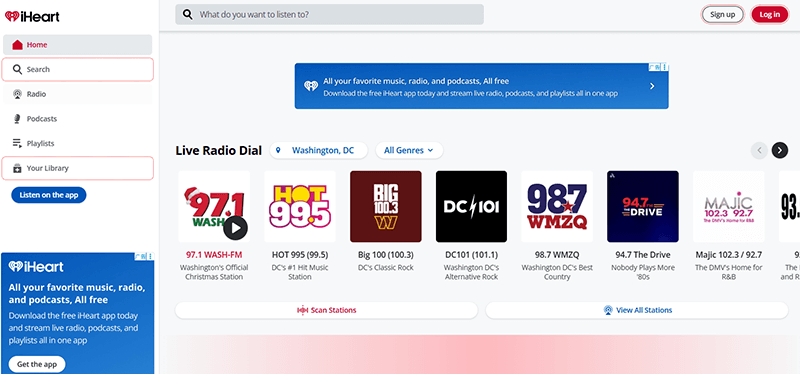Click the Podcasts microphone icon
The height and width of the screenshot is (374, 800).
tap(17, 119)
